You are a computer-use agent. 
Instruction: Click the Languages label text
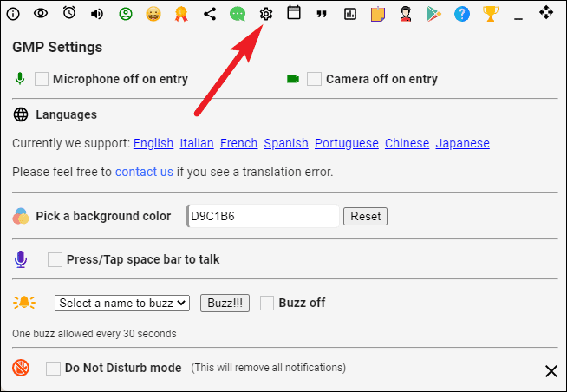pyautogui.click(x=66, y=114)
